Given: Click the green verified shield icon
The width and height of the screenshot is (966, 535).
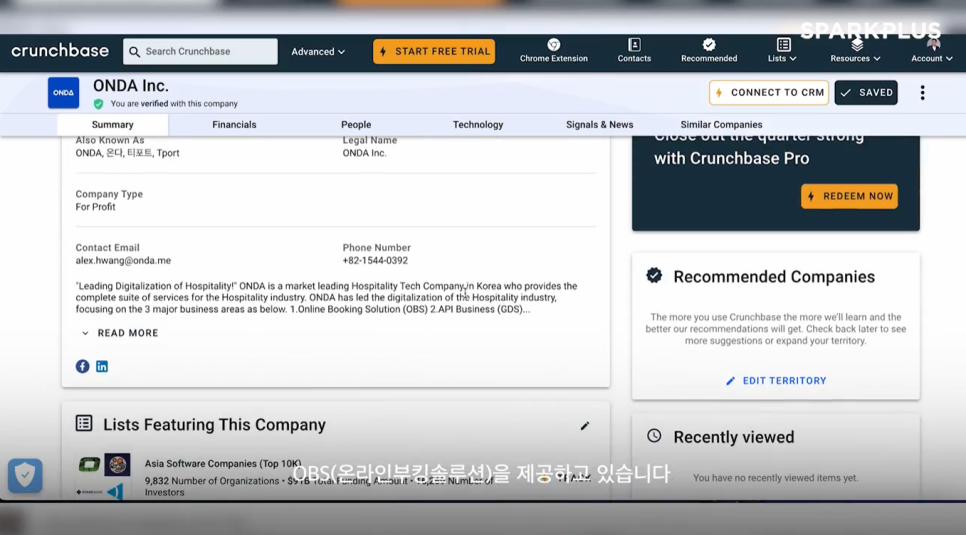Looking at the screenshot, I should [98, 104].
